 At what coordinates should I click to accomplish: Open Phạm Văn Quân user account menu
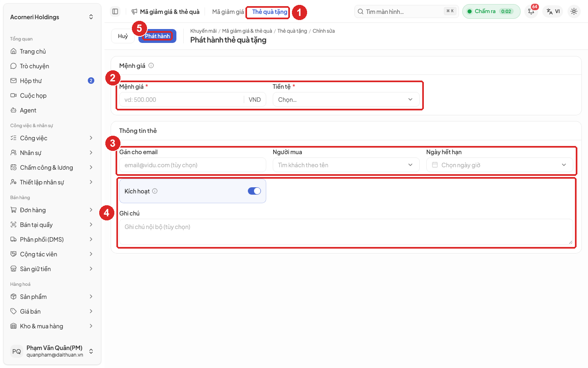[52, 351]
